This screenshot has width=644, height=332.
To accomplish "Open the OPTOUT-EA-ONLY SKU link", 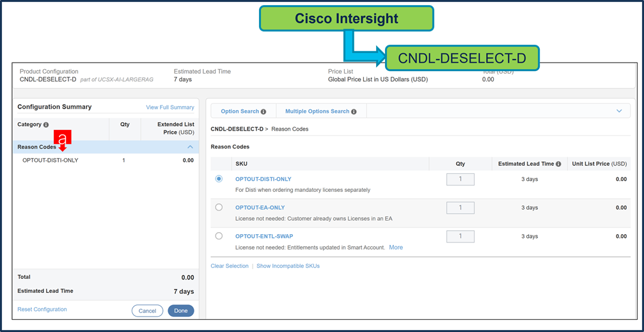I will click(x=260, y=207).
